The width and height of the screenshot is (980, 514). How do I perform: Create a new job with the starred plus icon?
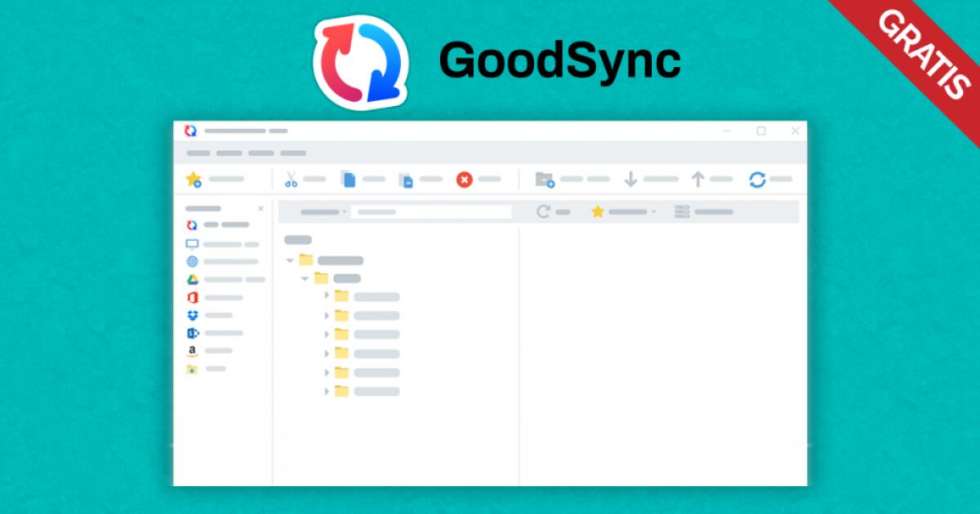click(194, 179)
